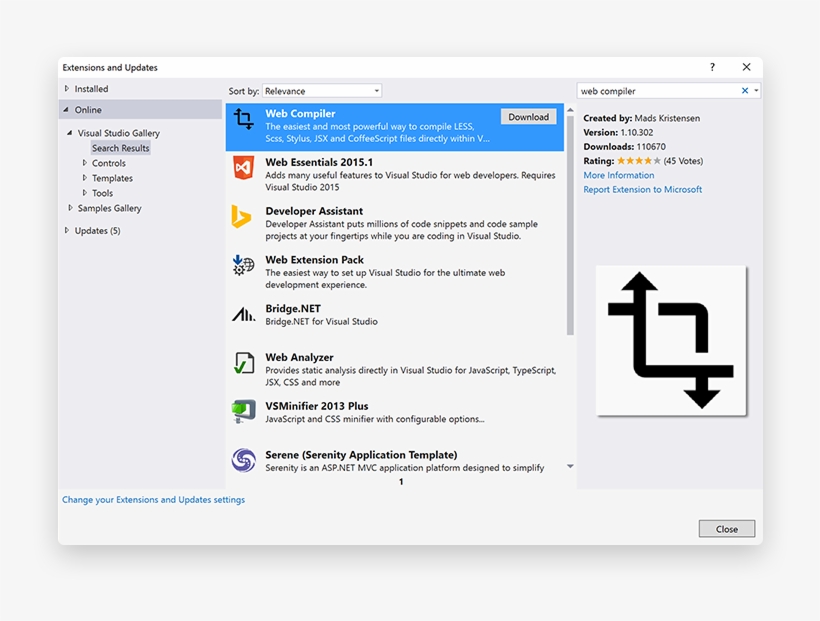Click the Web Extension Pack icon
Screen dimensions: 820x621
[243, 265]
